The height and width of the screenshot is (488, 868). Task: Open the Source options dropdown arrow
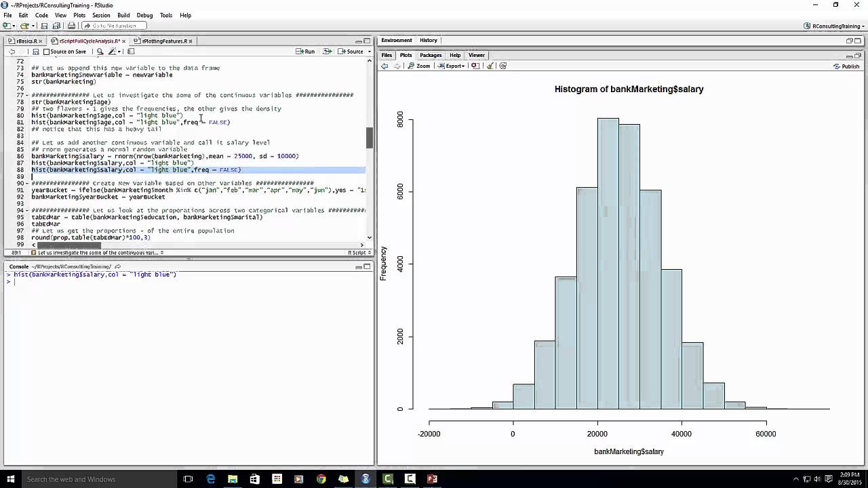click(368, 52)
